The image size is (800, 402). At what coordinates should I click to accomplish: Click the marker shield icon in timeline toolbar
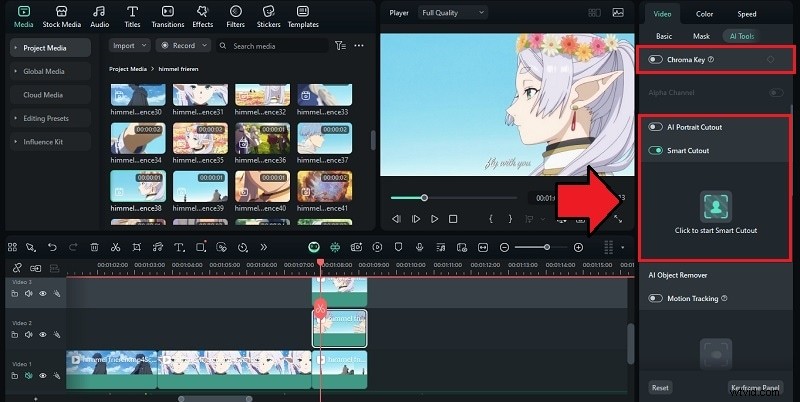point(398,247)
